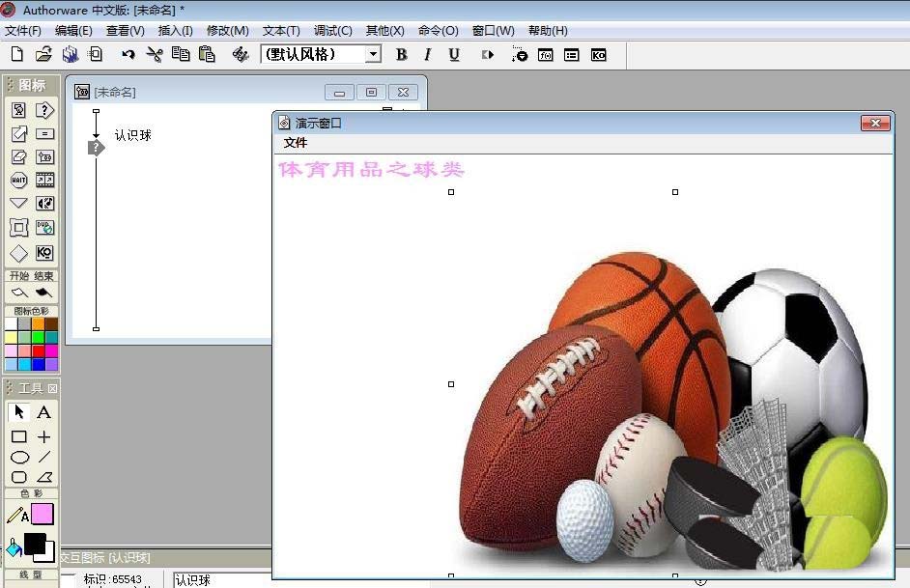
Task: Select the Text tool
Action: tap(43, 411)
